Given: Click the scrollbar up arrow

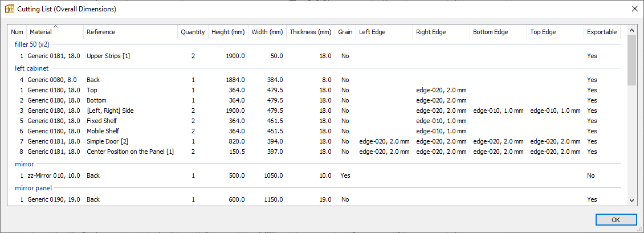Looking at the screenshot, I should [x=631, y=30].
